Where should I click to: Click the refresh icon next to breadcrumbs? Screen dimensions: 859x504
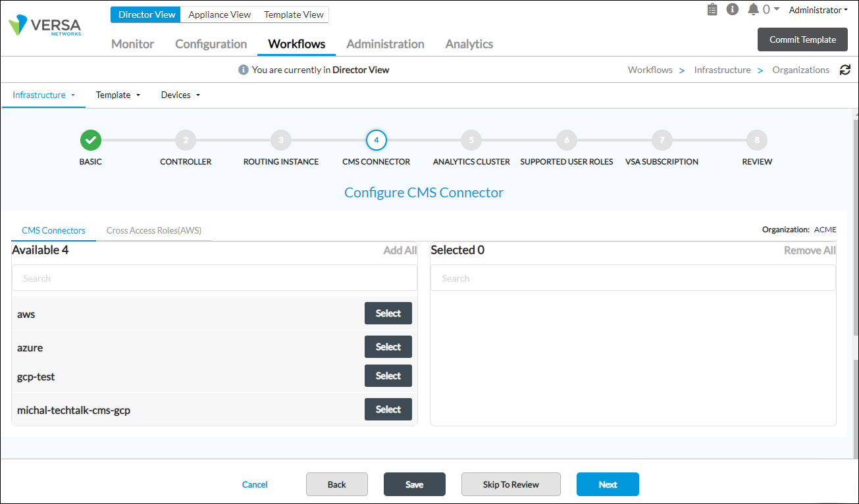tap(845, 69)
